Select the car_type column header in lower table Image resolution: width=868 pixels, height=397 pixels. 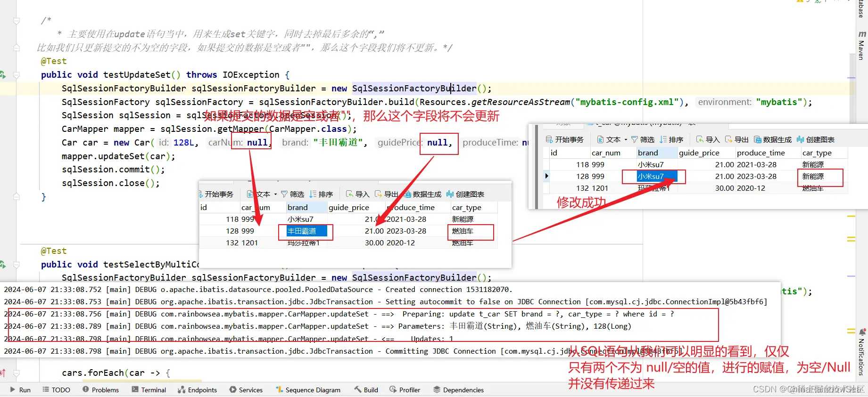[x=474, y=207]
